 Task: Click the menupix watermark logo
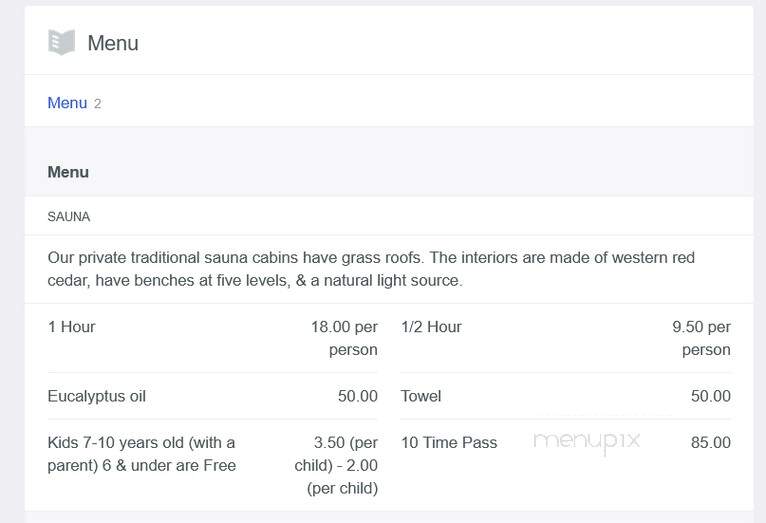coord(587,442)
